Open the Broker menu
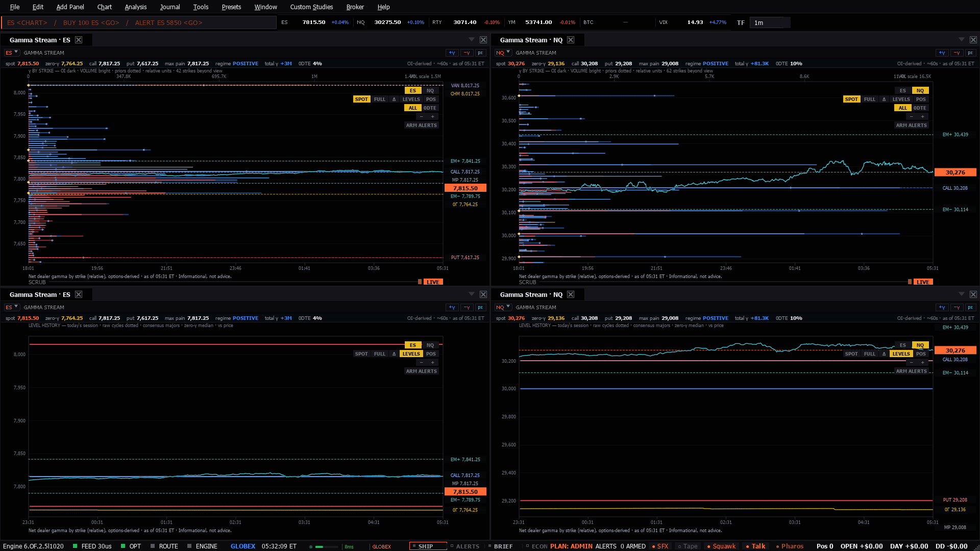 coord(355,7)
